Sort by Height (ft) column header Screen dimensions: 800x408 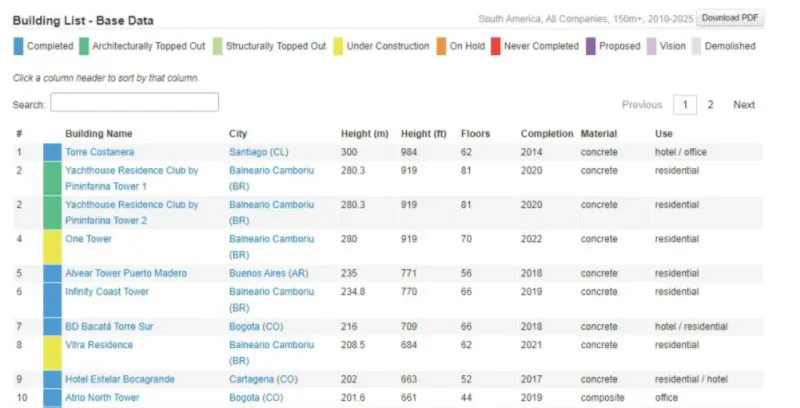coord(423,134)
